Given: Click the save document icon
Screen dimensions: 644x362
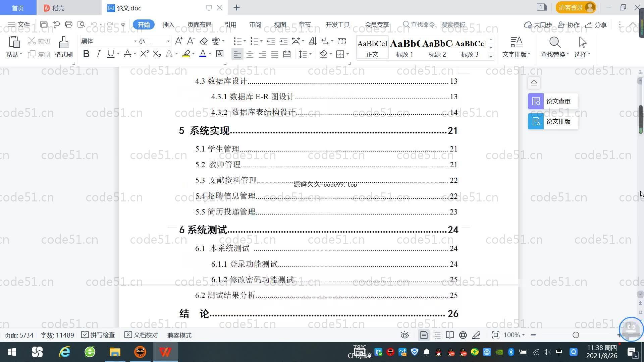Looking at the screenshot, I should pos(44,24).
